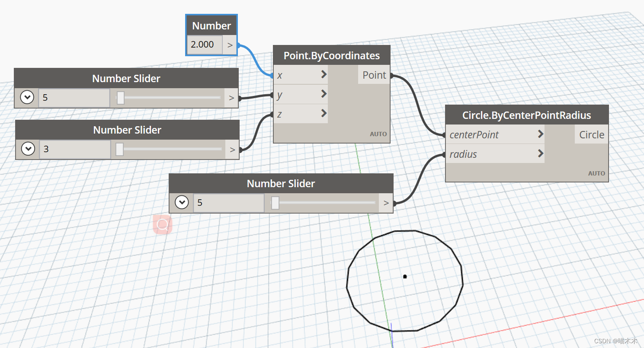Click the centerPoint input port
The image size is (644, 348).
click(495, 134)
